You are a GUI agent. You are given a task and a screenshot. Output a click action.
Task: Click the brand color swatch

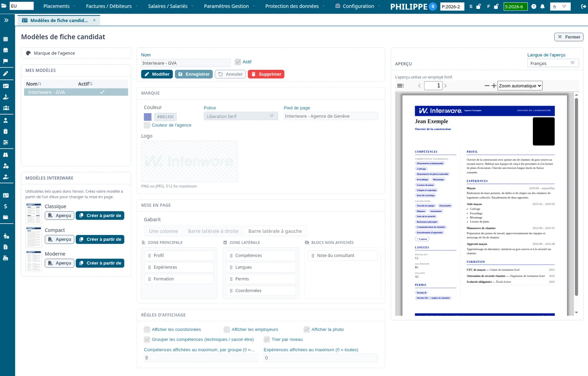pos(148,117)
